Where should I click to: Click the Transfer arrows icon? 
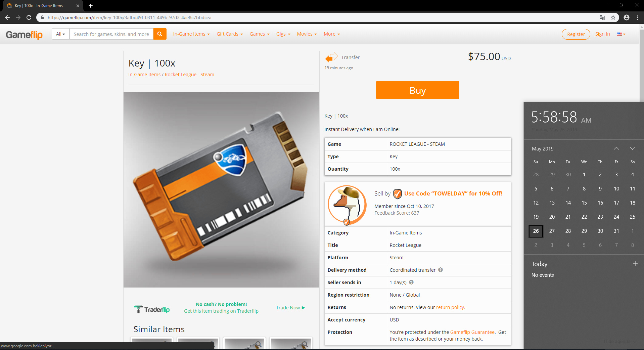[x=331, y=57]
